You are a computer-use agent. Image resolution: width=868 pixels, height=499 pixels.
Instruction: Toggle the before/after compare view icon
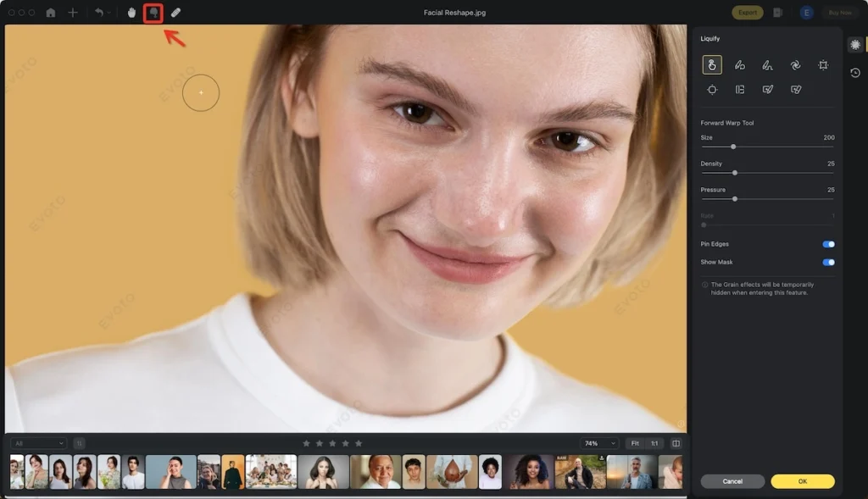pos(676,443)
